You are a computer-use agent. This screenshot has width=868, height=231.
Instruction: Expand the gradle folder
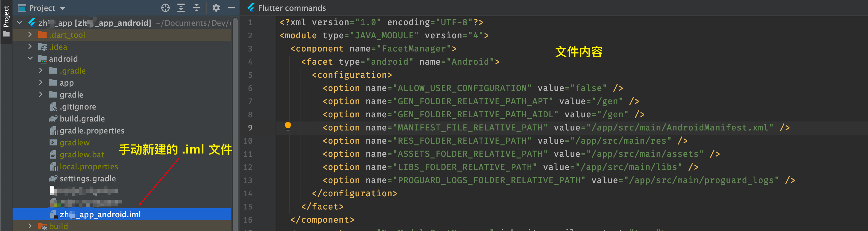[x=41, y=94]
